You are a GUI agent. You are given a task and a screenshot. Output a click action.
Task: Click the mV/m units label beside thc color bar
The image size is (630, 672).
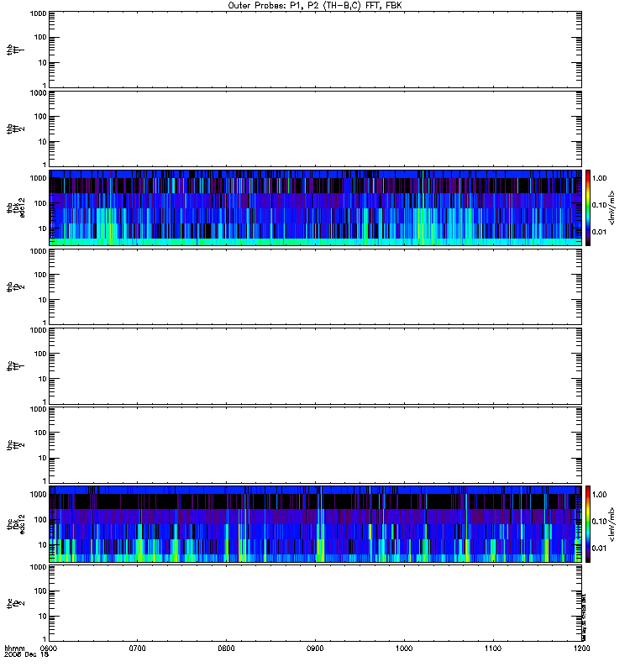point(612,523)
